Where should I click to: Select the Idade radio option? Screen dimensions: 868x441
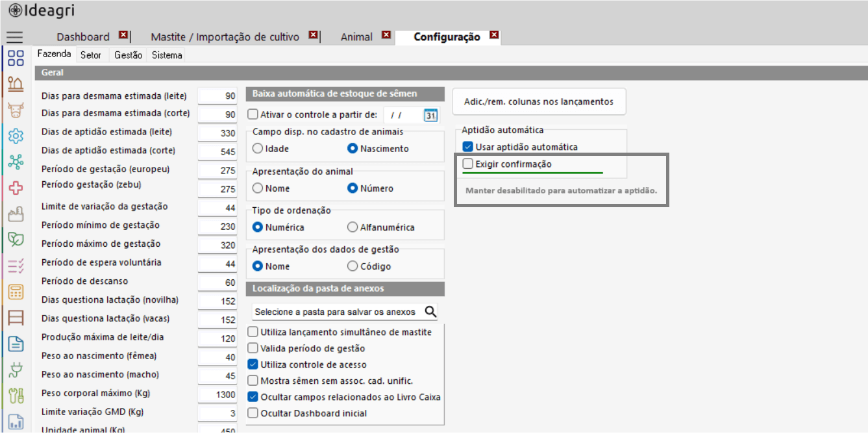click(x=258, y=149)
